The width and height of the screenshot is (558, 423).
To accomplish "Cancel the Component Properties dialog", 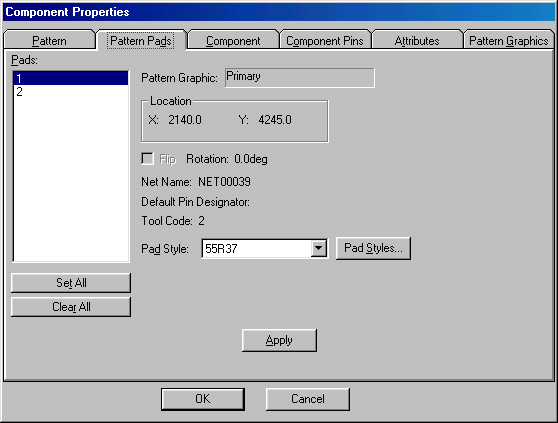I will 307,399.
